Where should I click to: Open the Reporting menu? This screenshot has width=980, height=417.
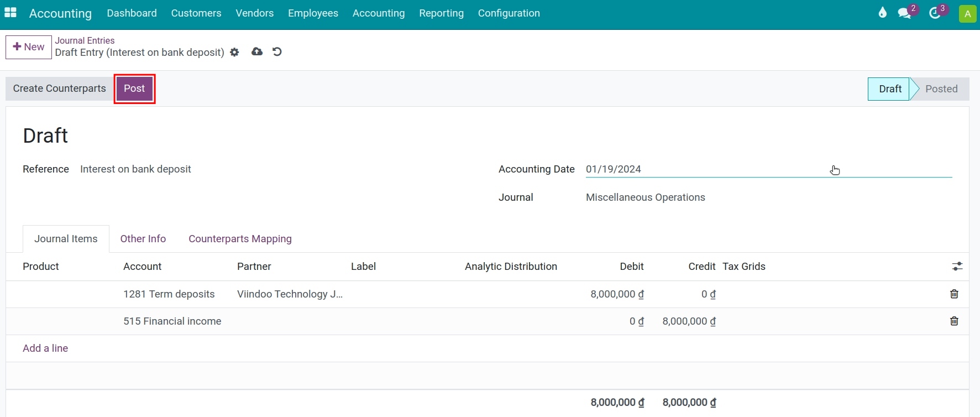(x=441, y=13)
